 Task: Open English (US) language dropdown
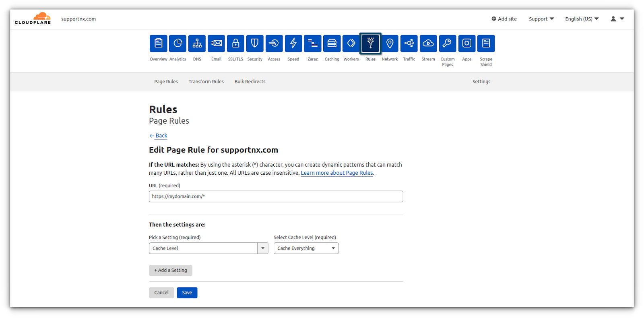click(x=582, y=19)
